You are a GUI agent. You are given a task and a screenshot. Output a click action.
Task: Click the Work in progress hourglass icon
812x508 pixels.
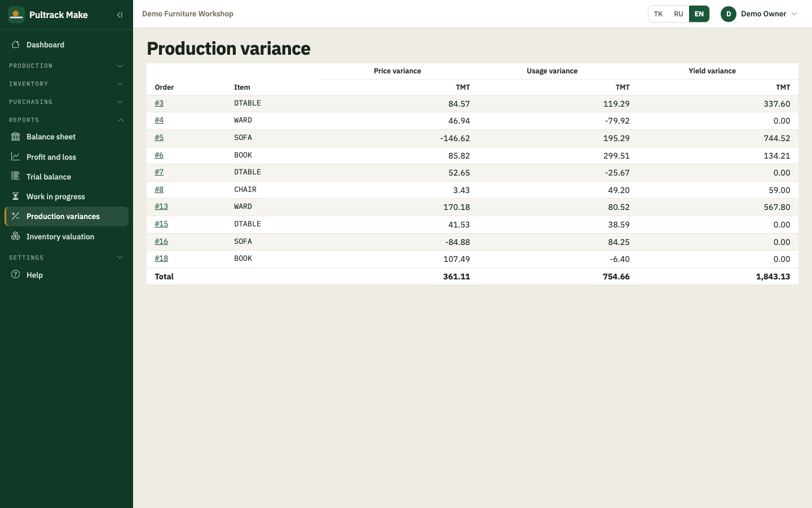point(16,196)
